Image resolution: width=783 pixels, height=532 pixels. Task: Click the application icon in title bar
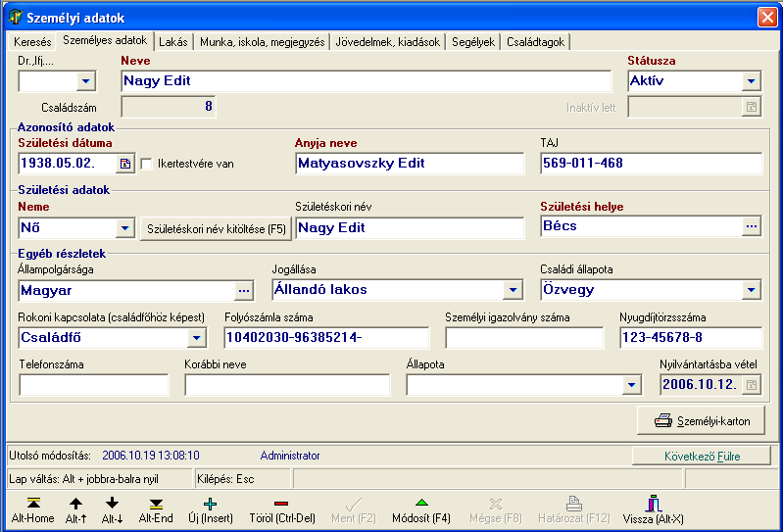(16, 18)
